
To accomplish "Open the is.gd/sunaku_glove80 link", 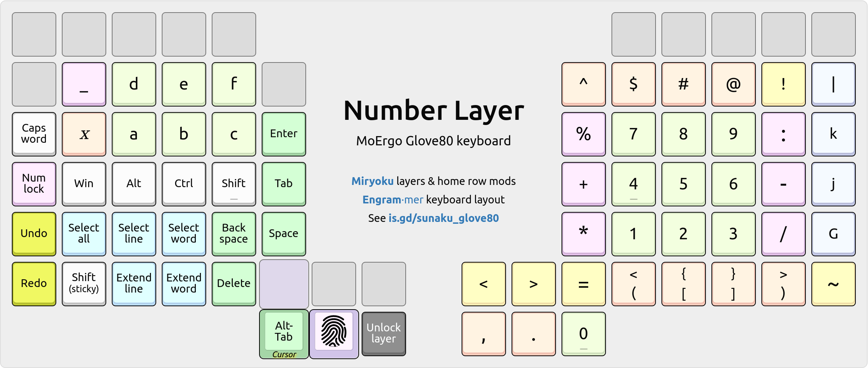I will click(x=444, y=218).
